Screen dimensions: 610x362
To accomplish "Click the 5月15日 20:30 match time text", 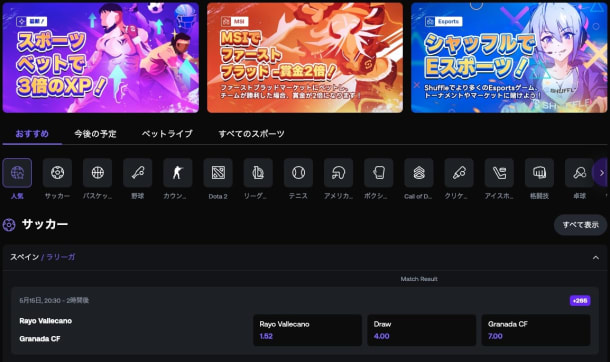I will 54,300.
